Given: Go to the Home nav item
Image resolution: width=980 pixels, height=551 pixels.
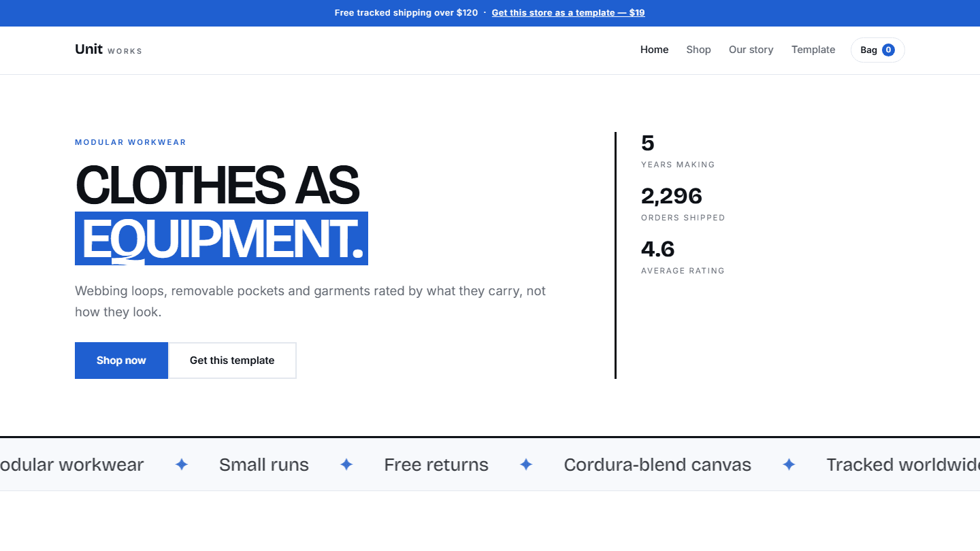Looking at the screenshot, I should [654, 50].
